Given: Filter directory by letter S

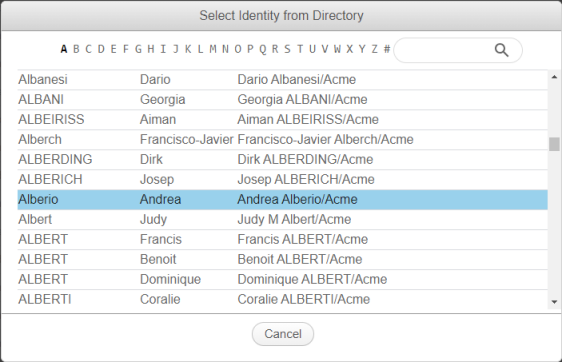Looking at the screenshot, I should (287, 49).
